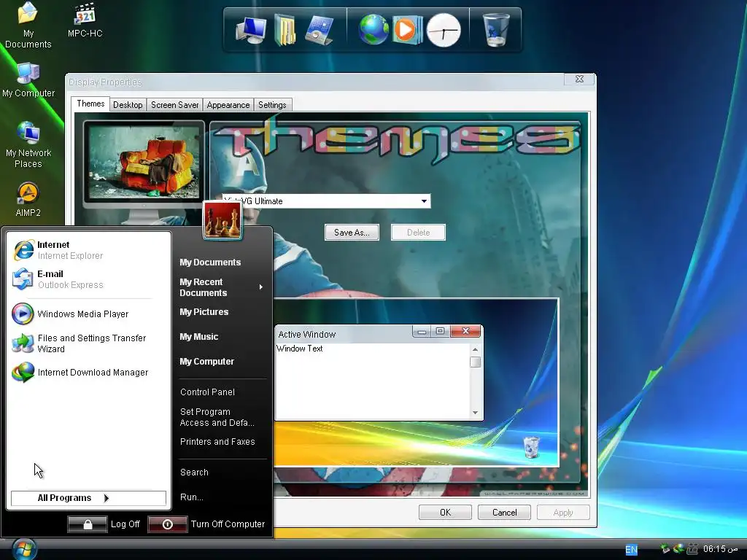
Task: Open My Computer from Start menu list
Action: 206,362
